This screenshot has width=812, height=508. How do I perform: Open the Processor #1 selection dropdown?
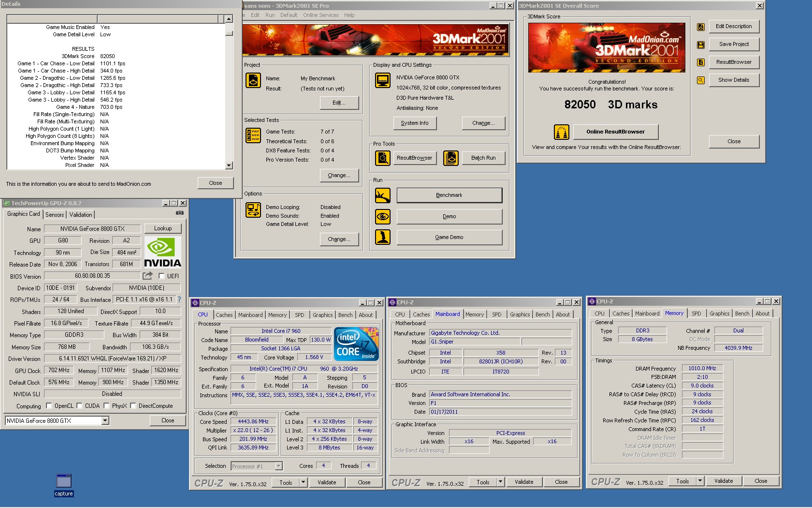[x=278, y=466]
